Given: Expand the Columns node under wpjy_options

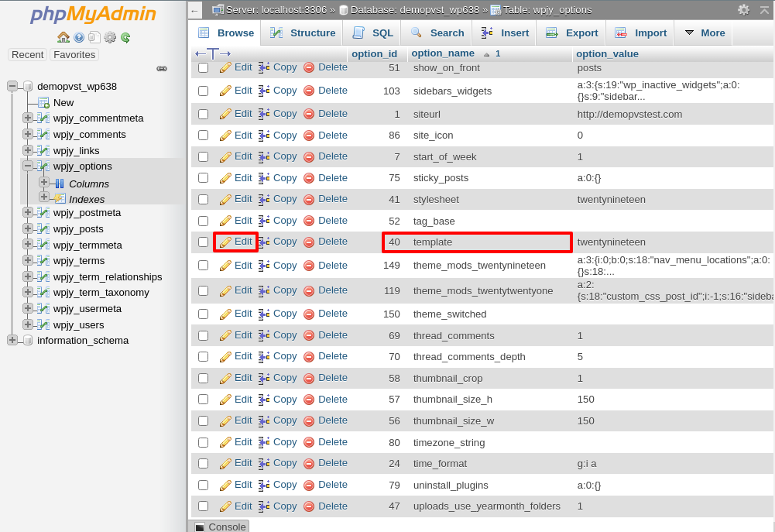Looking at the screenshot, I should (x=44, y=183).
